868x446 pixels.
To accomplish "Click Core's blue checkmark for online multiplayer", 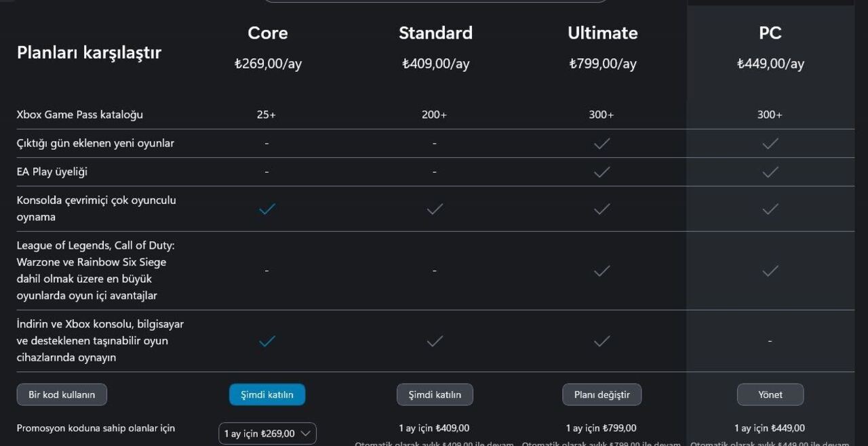I will 267,209.
